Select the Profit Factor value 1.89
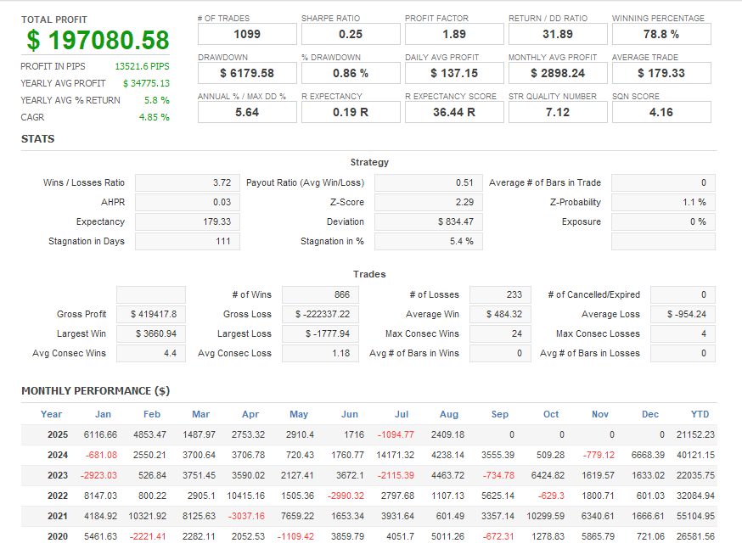742x560 pixels. tap(454, 34)
